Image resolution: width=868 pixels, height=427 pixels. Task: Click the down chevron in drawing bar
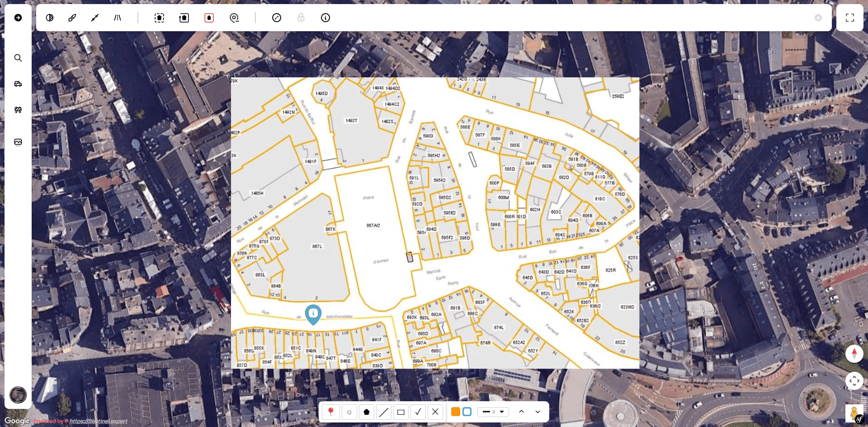pos(538,412)
